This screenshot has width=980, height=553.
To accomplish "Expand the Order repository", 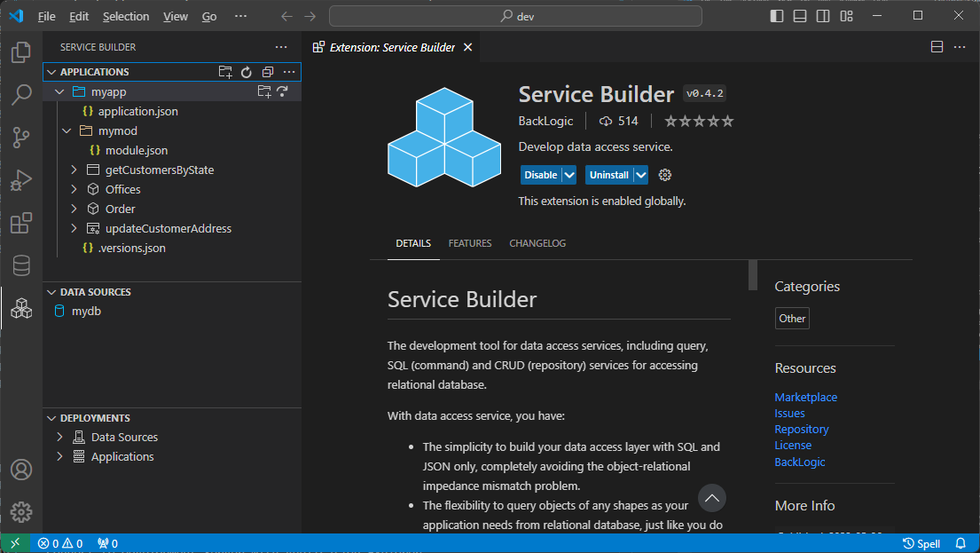I will tap(74, 209).
